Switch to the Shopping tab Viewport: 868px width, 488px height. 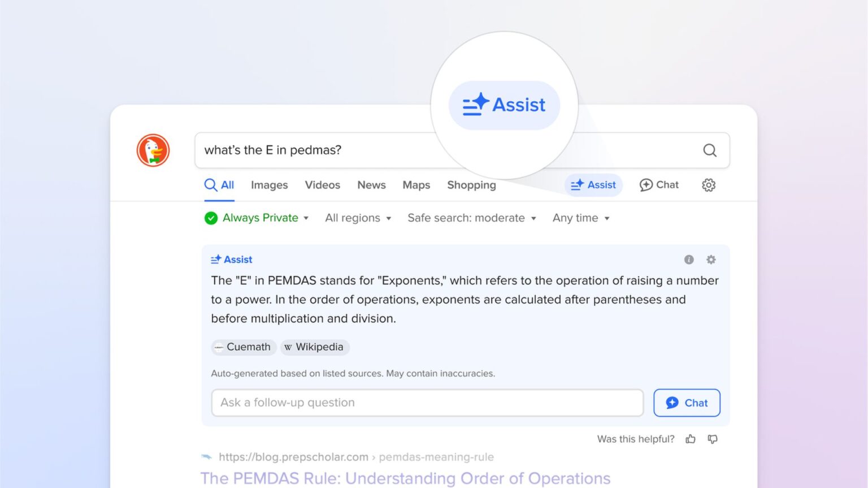tap(471, 185)
